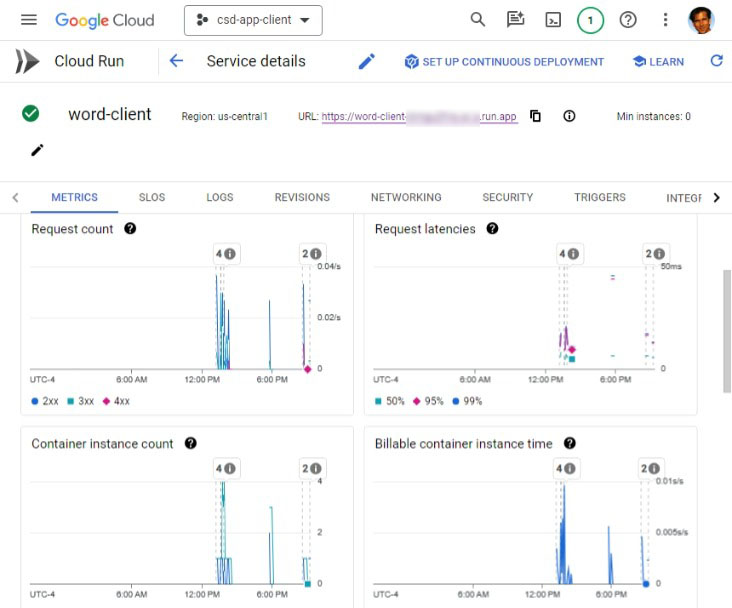Toggle the 99% latency legend entry
Image resolution: width=732 pixels, height=608 pixels.
[x=467, y=401]
